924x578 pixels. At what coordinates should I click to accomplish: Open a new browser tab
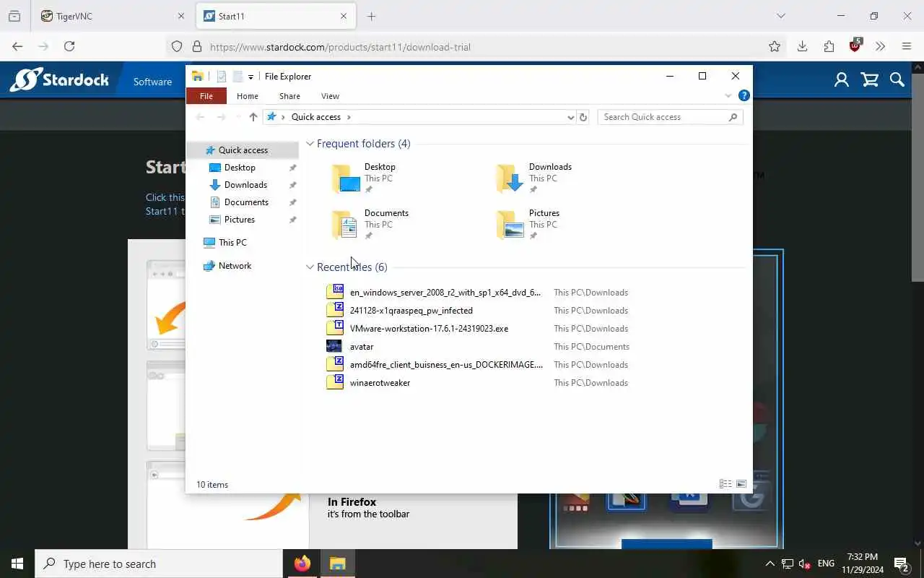(x=372, y=16)
